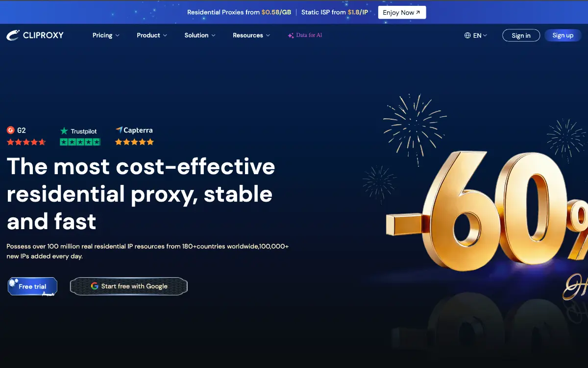Click the Google logo in the Start free button
The image size is (588, 368).
(95, 286)
